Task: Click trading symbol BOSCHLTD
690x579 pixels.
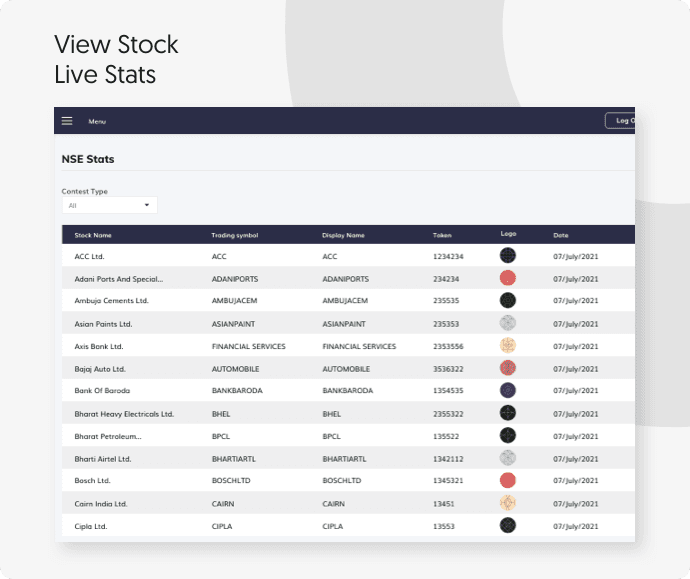Action: click(231, 480)
